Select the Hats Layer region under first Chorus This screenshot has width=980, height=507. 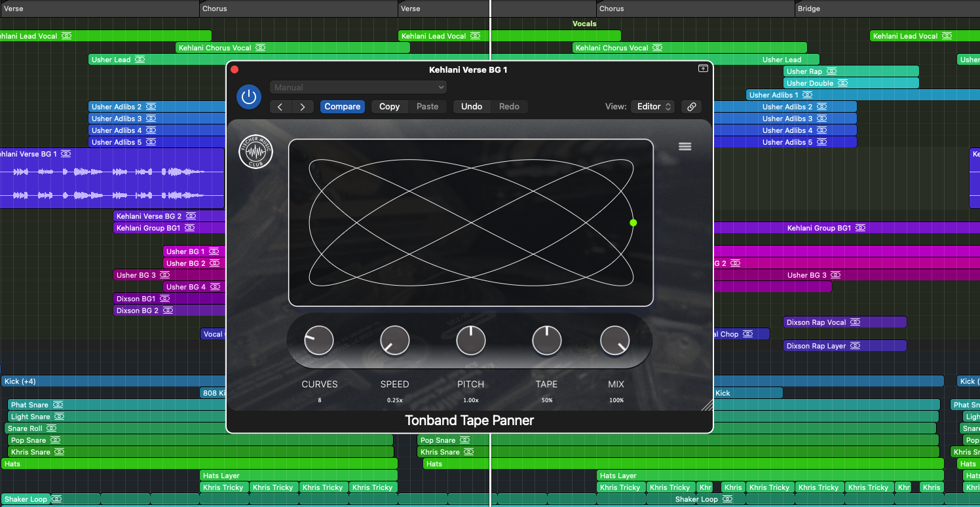tap(299, 476)
